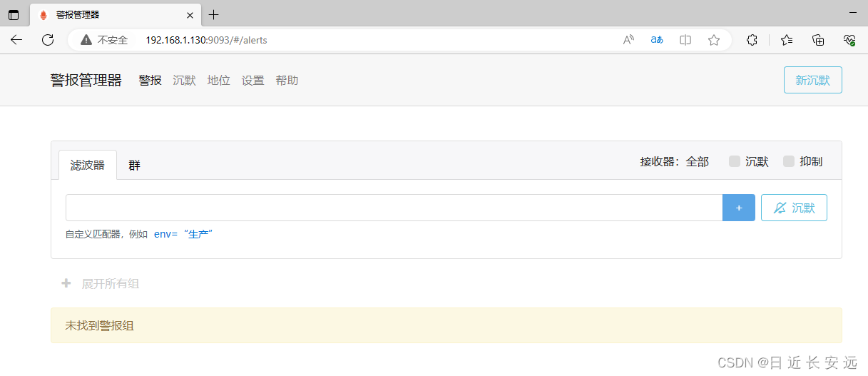The width and height of the screenshot is (868, 376).
Task: Click the translate icon in address bar
Action: [657, 40]
